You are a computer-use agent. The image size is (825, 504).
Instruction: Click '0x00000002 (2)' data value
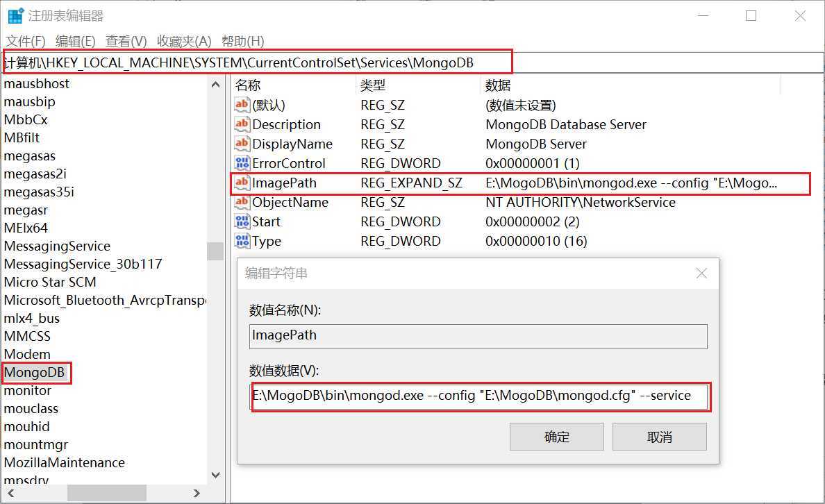click(533, 221)
